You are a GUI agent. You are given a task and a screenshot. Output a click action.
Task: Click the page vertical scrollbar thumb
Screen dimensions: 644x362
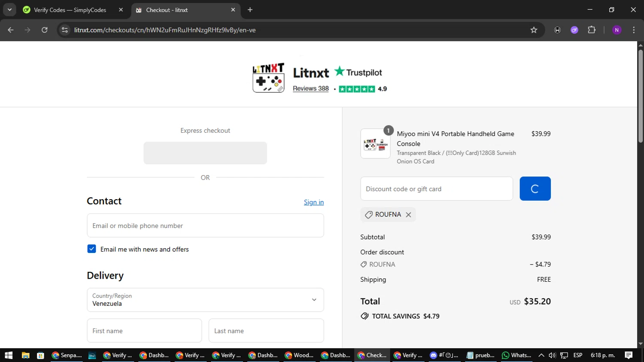(x=641, y=96)
